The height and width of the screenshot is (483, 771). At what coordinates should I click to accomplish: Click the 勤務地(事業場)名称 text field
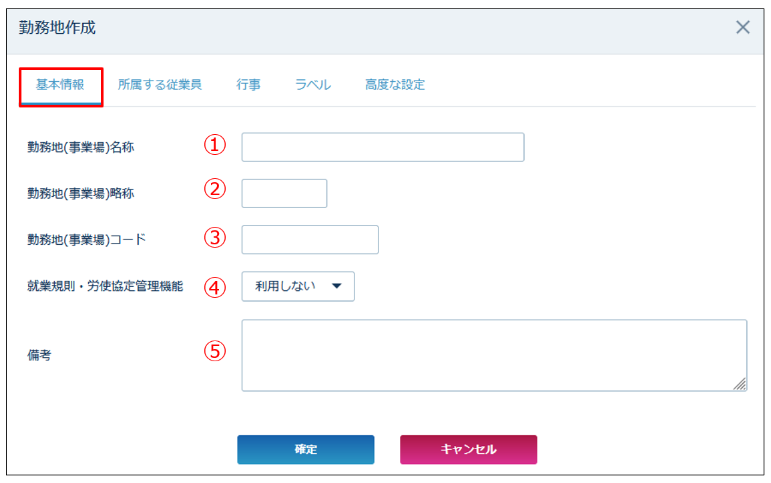tap(382, 147)
